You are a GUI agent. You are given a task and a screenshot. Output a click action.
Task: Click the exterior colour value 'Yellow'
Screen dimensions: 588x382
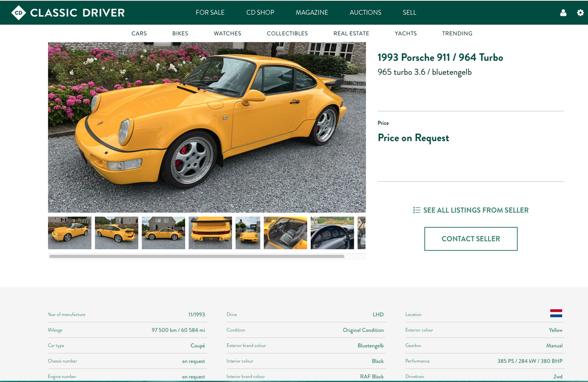556,330
